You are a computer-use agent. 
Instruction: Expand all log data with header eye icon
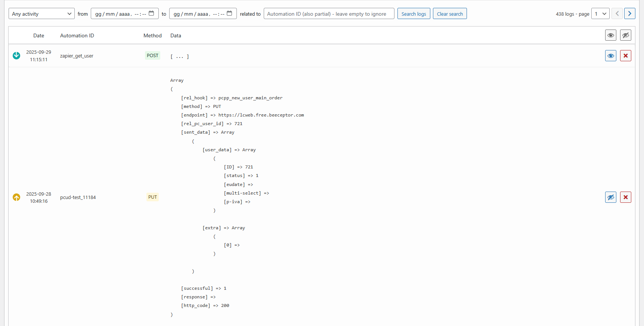point(610,35)
